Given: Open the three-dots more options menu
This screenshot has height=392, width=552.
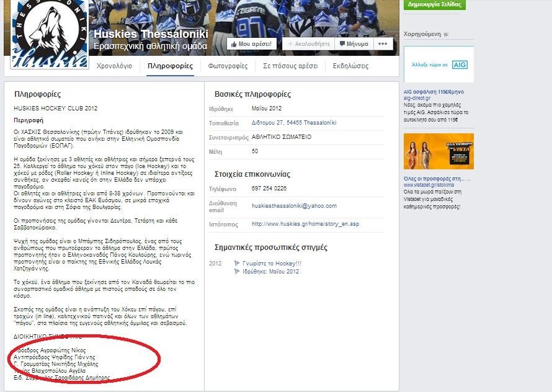Looking at the screenshot, I should coord(383,44).
